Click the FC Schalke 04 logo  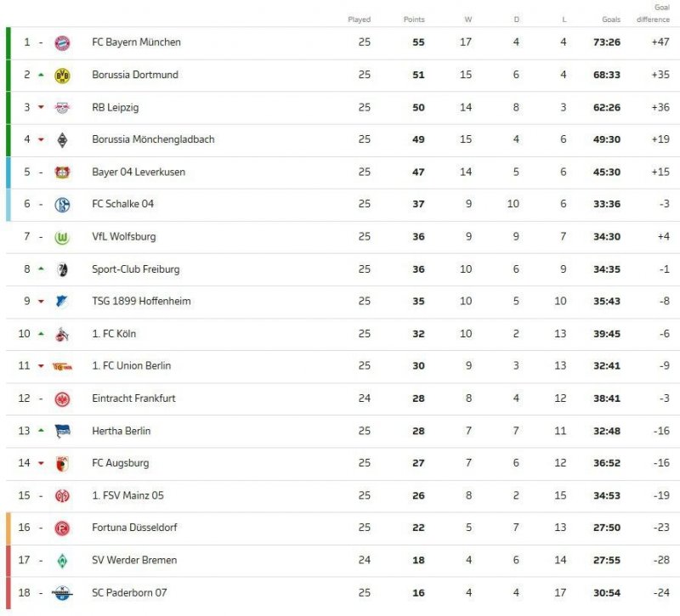62,204
